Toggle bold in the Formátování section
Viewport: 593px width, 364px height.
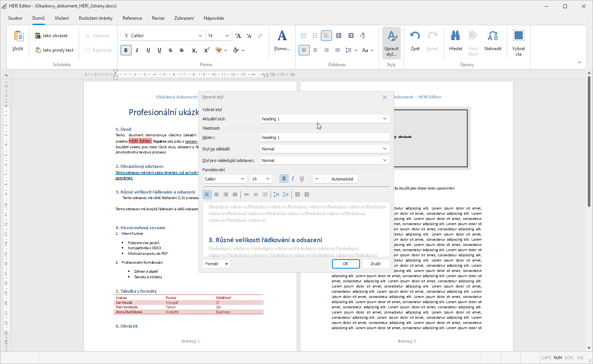(284, 179)
